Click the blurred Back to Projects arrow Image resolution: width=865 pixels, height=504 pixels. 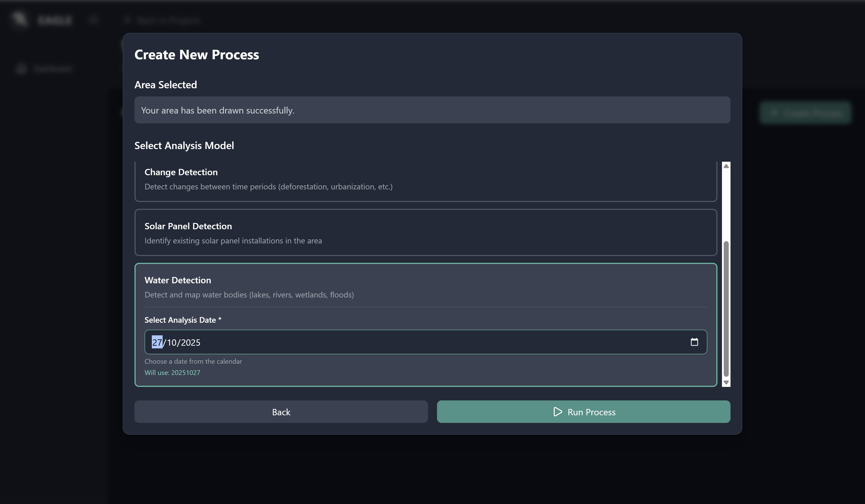127,20
